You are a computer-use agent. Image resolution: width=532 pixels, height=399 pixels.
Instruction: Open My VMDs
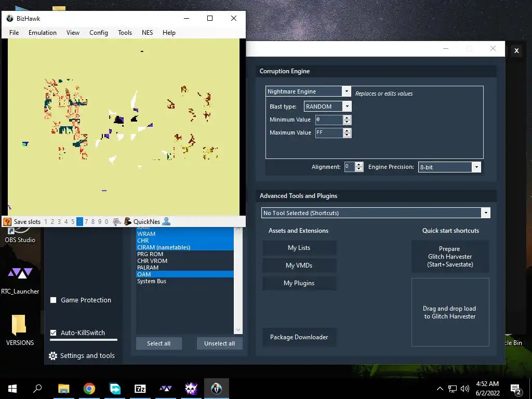tap(299, 265)
